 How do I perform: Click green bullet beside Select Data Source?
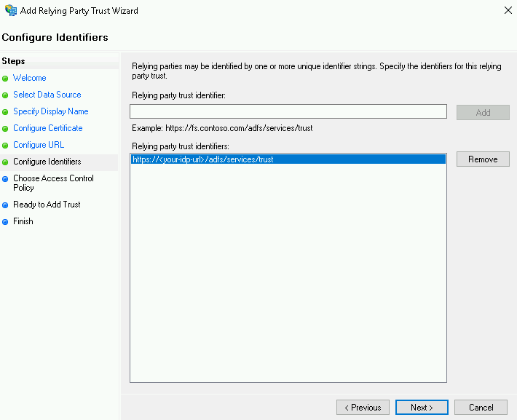(x=6, y=95)
